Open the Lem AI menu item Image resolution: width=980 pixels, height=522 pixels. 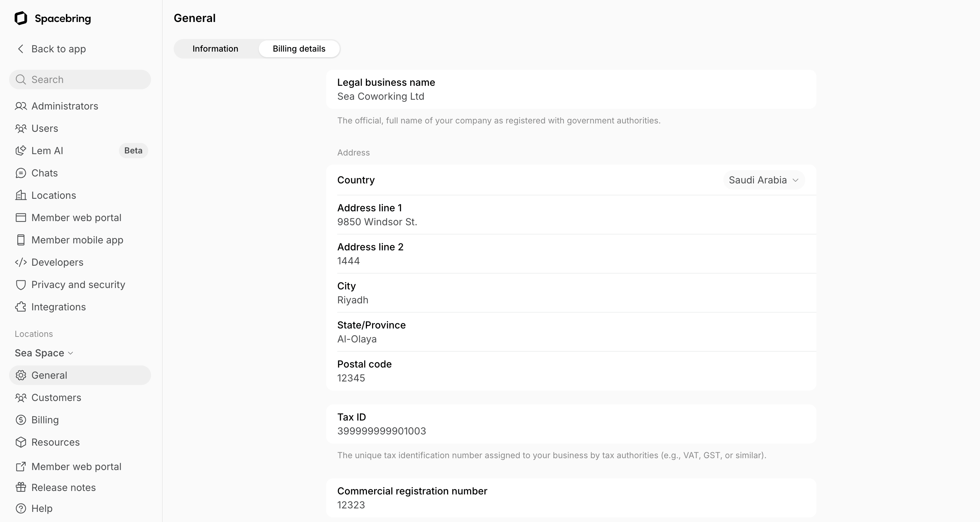[x=80, y=151]
